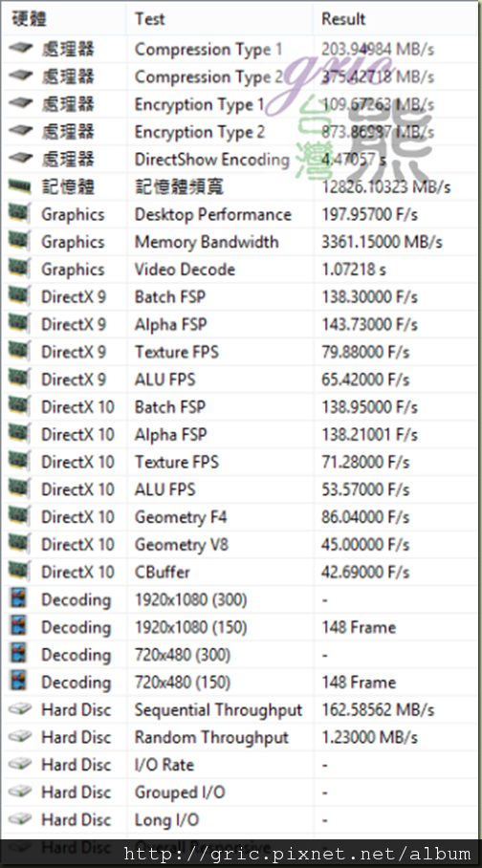
Task: Select the Random Throughput result value
Action: [369, 737]
